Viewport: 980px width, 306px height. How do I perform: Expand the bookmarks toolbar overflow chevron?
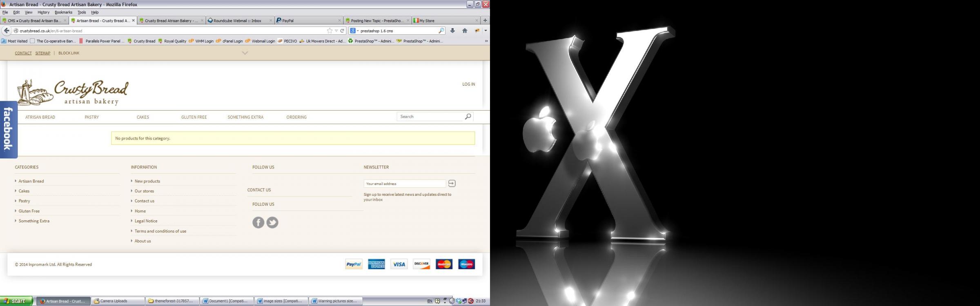(x=486, y=41)
